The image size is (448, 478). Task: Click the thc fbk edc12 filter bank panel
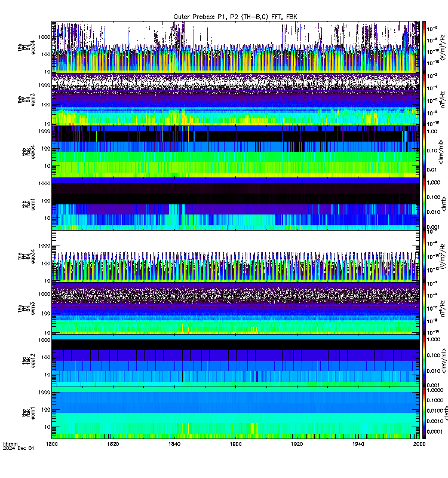click(x=235, y=361)
